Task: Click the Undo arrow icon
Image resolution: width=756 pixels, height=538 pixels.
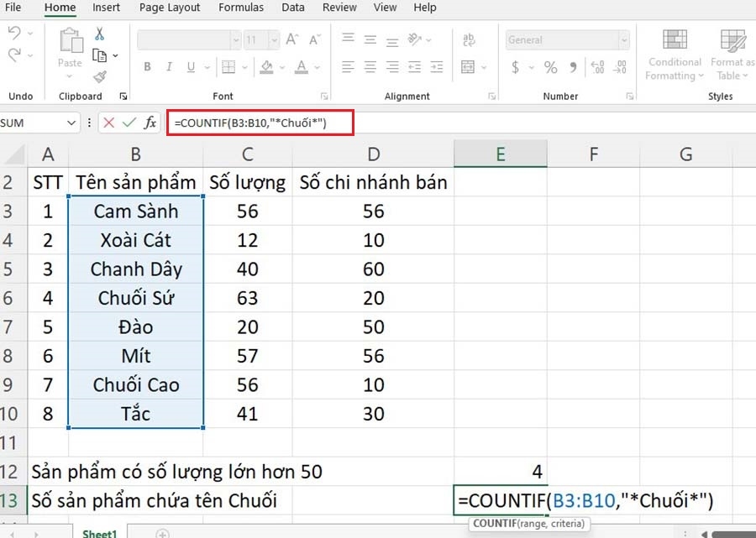Action: pos(14,34)
